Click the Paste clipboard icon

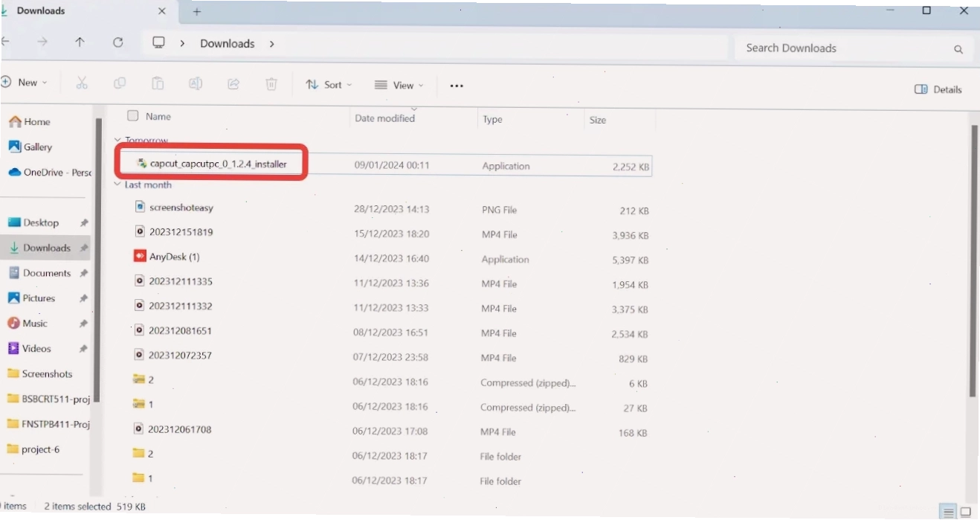pos(158,83)
